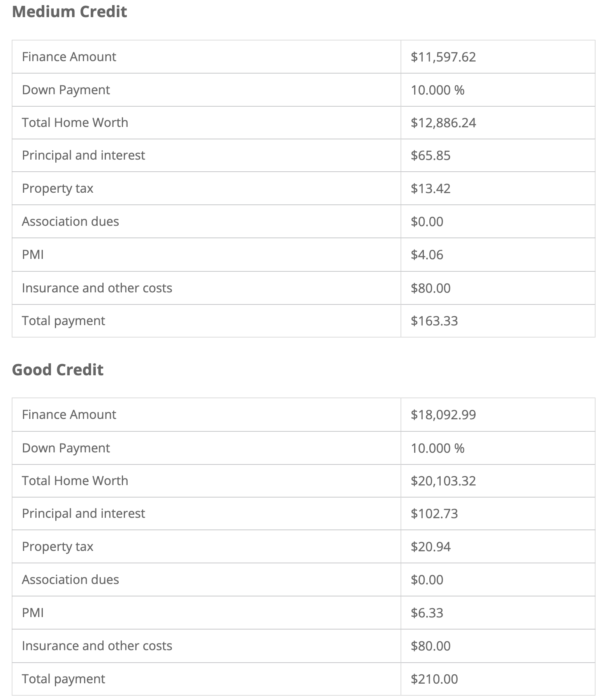Click Insurance and other costs label in Good Credit

click(97, 646)
